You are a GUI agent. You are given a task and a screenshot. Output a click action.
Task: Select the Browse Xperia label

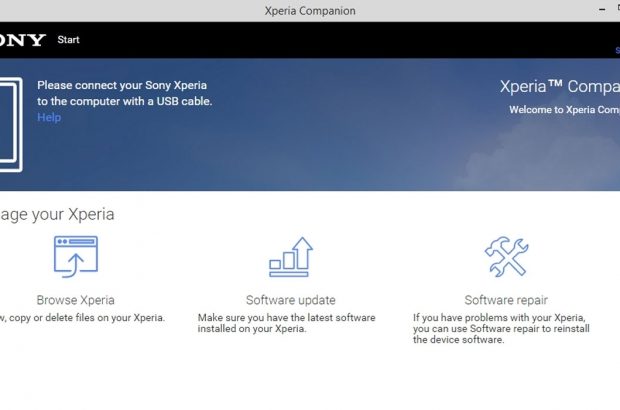point(76,300)
